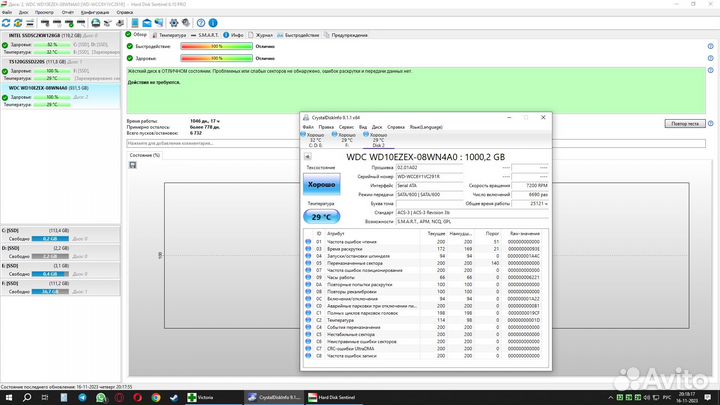
Task: Switch to Температура tab
Action: coord(169,35)
